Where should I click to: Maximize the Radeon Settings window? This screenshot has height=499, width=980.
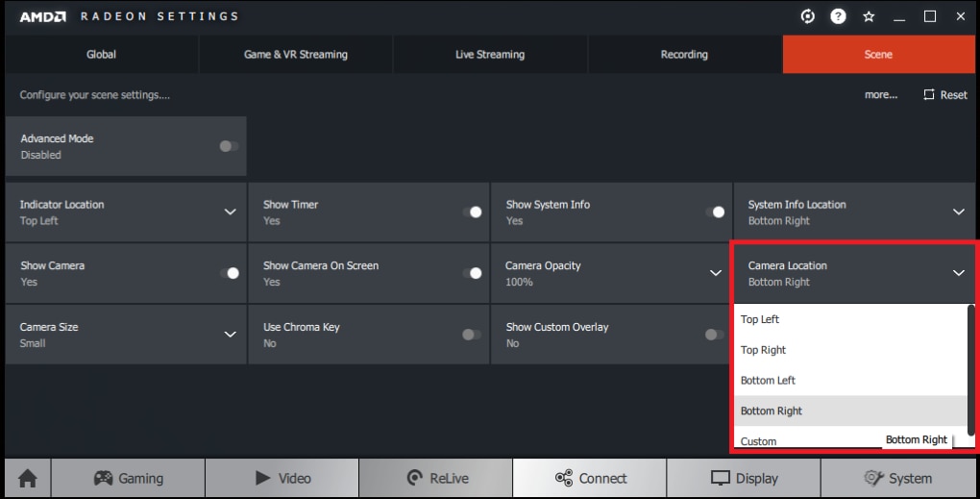pos(930,16)
